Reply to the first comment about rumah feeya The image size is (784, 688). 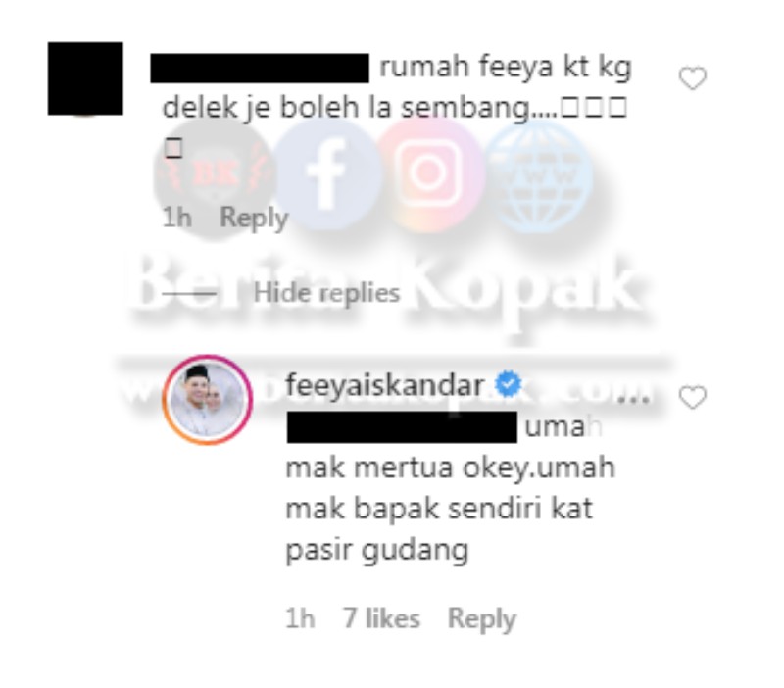pos(254,218)
